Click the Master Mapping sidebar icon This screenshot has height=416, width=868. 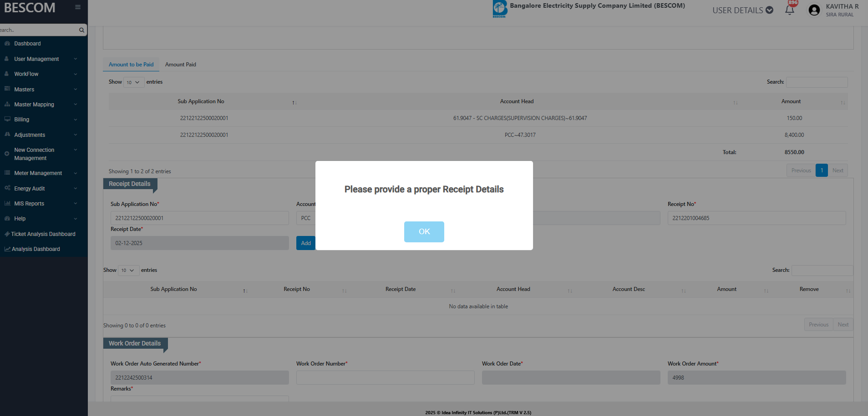pyautogui.click(x=7, y=104)
